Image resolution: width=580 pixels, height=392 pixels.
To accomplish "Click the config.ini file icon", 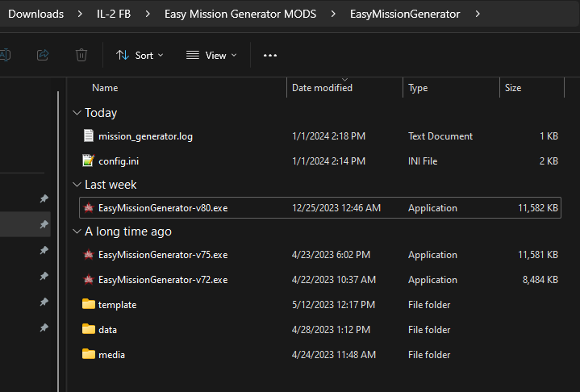I will (x=89, y=161).
